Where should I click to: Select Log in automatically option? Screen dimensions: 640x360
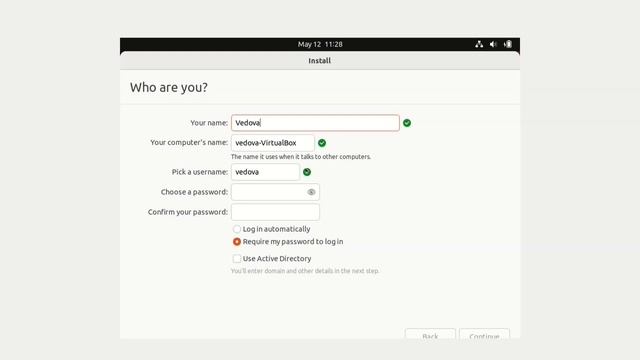coord(237,229)
